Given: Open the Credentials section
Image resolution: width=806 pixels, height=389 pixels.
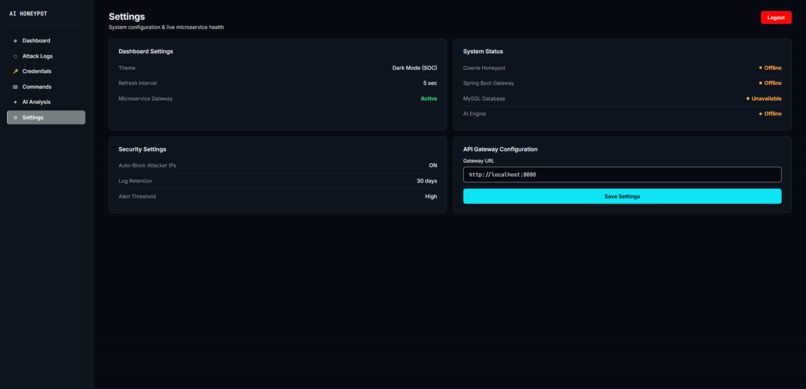Looking at the screenshot, I should (x=46, y=71).
